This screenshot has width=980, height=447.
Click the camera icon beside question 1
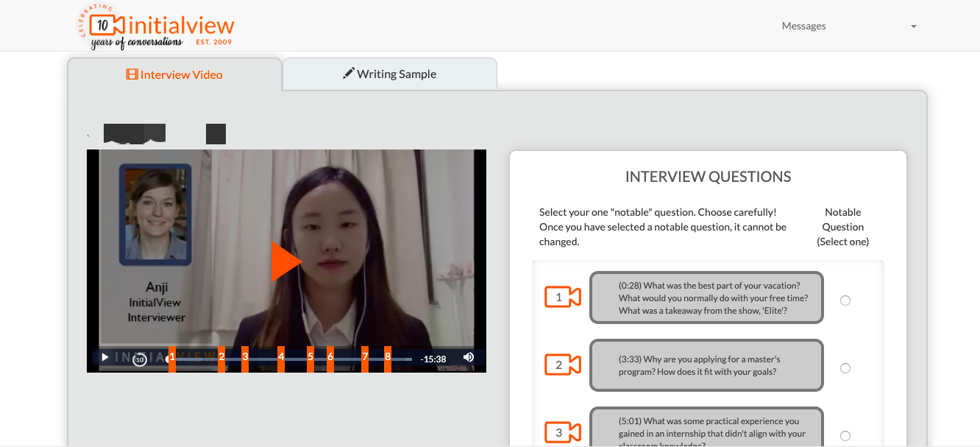(x=562, y=298)
